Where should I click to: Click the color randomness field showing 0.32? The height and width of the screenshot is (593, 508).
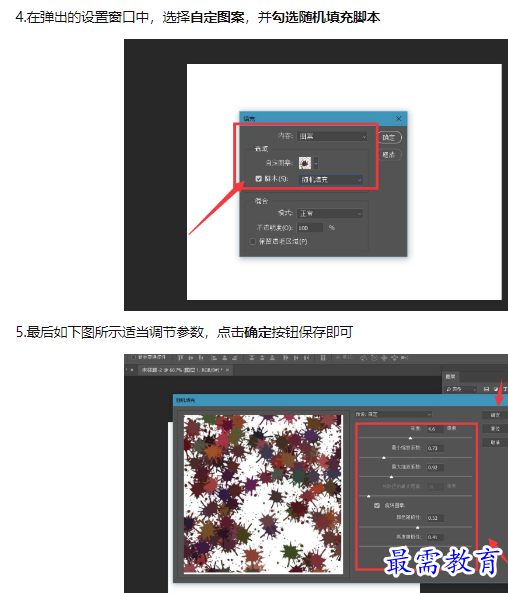coord(435,518)
